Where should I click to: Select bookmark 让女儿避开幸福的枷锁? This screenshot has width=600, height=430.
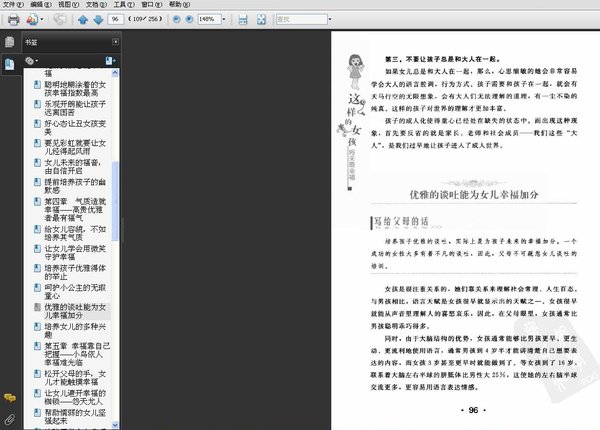[x=75, y=397]
